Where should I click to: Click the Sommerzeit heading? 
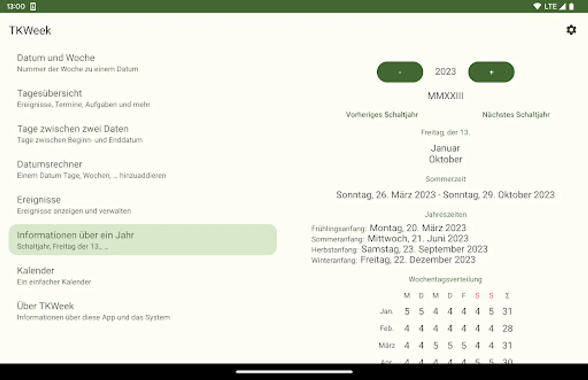coord(446,179)
